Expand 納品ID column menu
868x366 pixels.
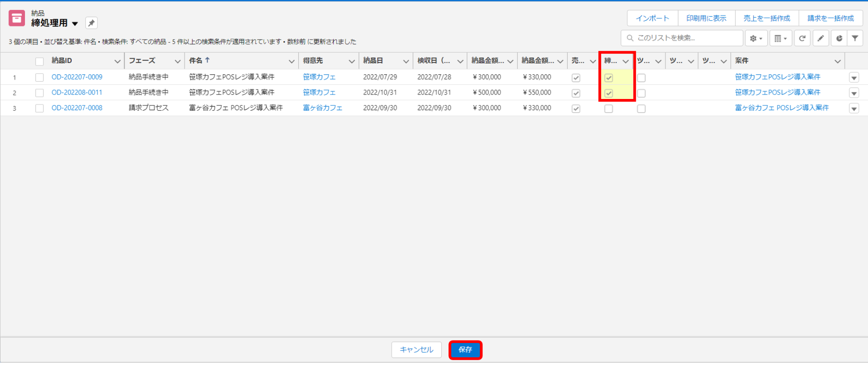(117, 61)
